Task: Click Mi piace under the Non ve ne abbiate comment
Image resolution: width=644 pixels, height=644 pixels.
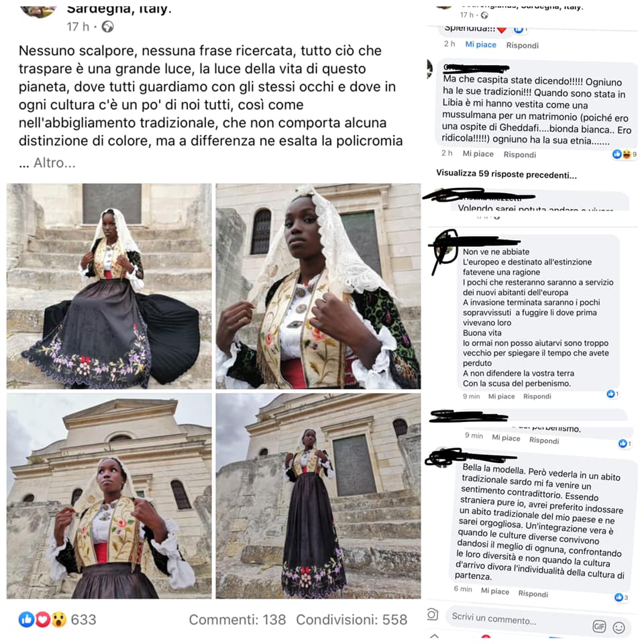Action: tap(501, 396)
